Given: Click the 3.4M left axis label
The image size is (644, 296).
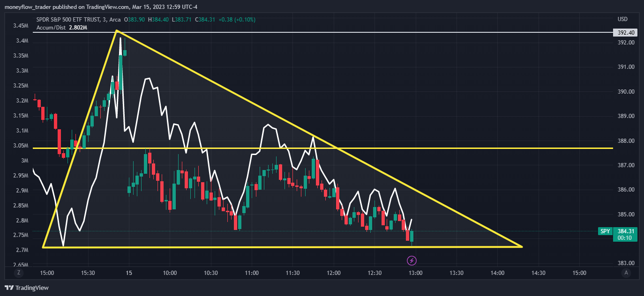Looking at the screenshot, I should point(23,41).
